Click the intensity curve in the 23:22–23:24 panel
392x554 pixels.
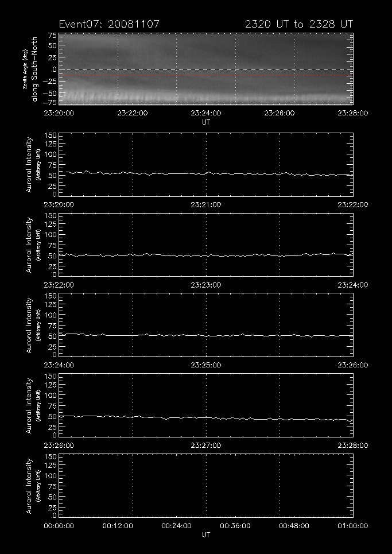pos(206,255)
